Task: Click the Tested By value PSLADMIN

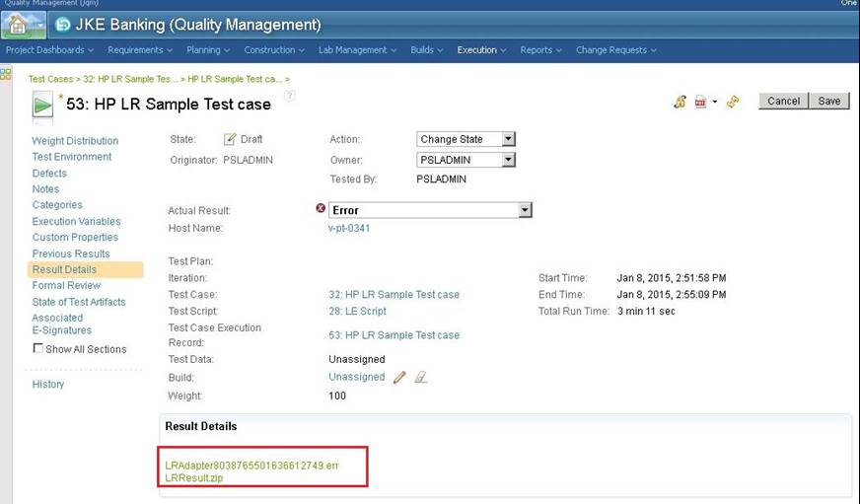Action: click(441, 180)
